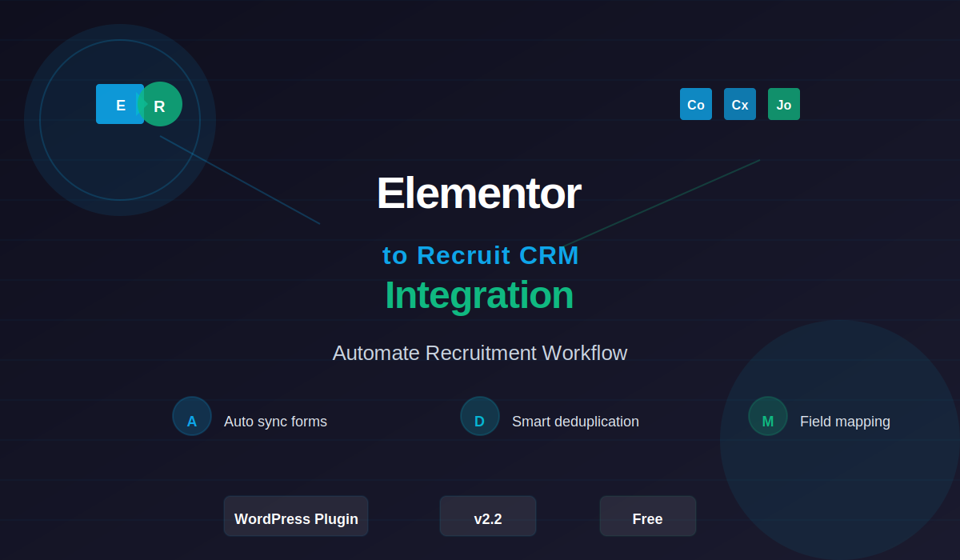Click the Elementor heading
The width and height of the screenshot is (960, 560).
click(479, 194)
